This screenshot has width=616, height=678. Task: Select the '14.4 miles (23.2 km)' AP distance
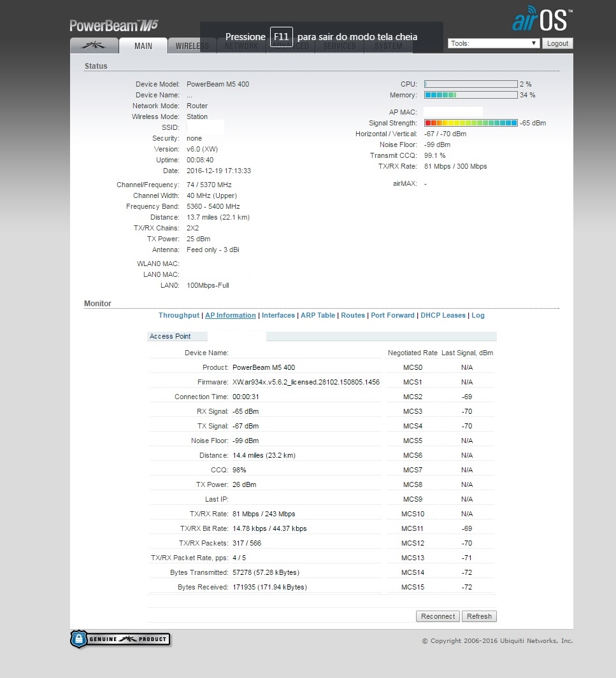[264, 455]
